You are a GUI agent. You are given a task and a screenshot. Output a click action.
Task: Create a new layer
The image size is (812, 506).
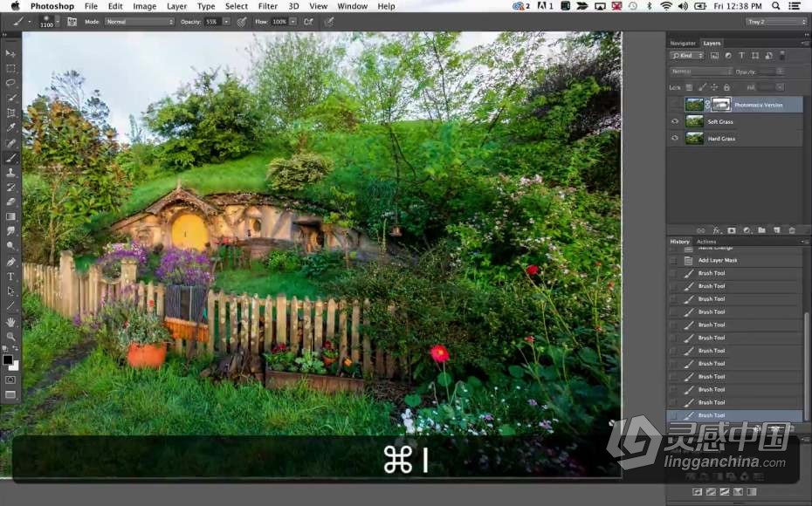(x=776, y=230)
